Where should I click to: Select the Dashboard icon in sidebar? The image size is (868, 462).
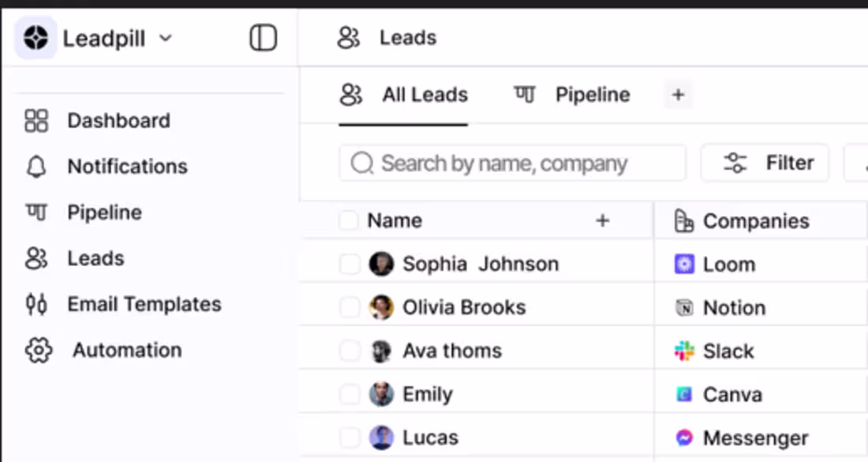36,120
